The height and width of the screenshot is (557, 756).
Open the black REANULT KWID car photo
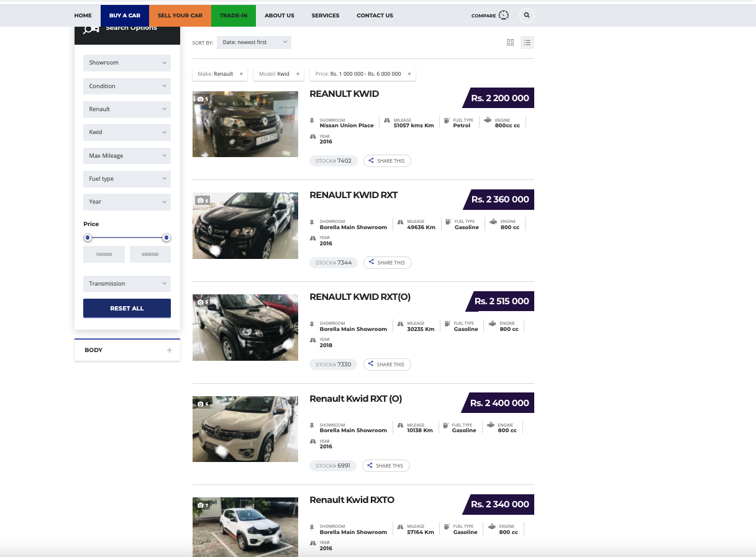click(245, 124)
